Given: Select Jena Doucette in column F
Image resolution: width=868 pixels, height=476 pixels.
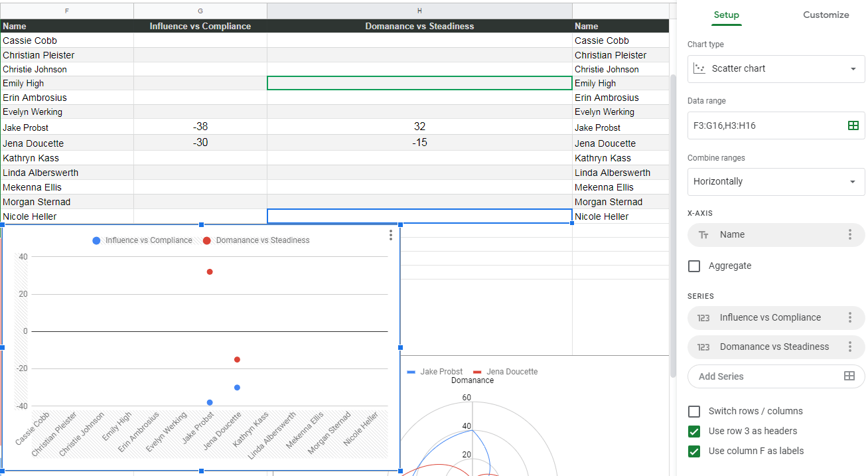Looking at the screenshot, I should (66, 143).
